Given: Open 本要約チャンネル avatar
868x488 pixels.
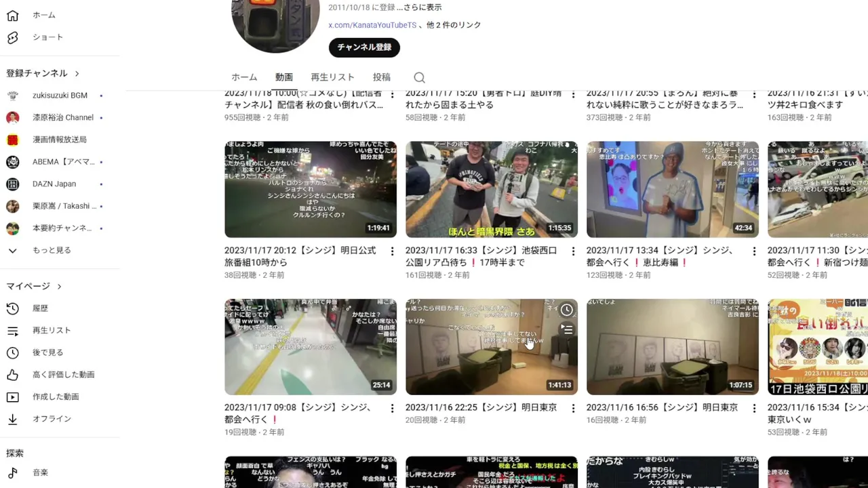Looking at the screenshot, I should (12, 228).
